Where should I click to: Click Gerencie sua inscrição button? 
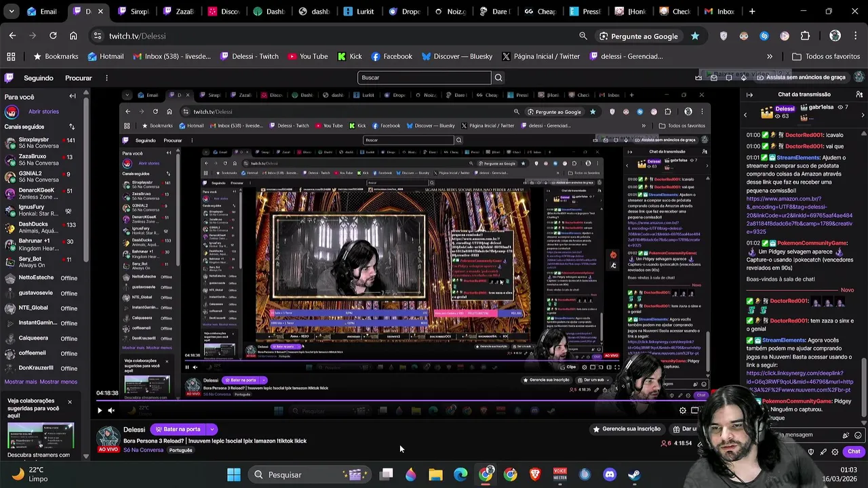627,429
